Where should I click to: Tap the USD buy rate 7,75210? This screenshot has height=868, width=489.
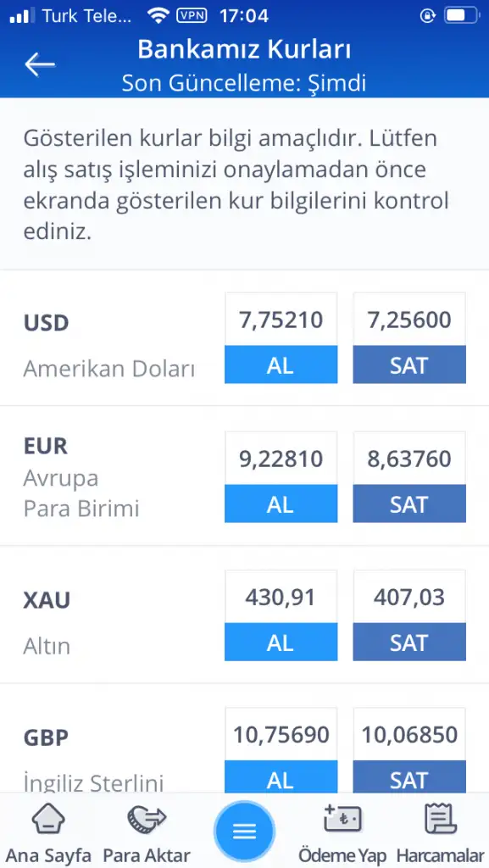281,320
